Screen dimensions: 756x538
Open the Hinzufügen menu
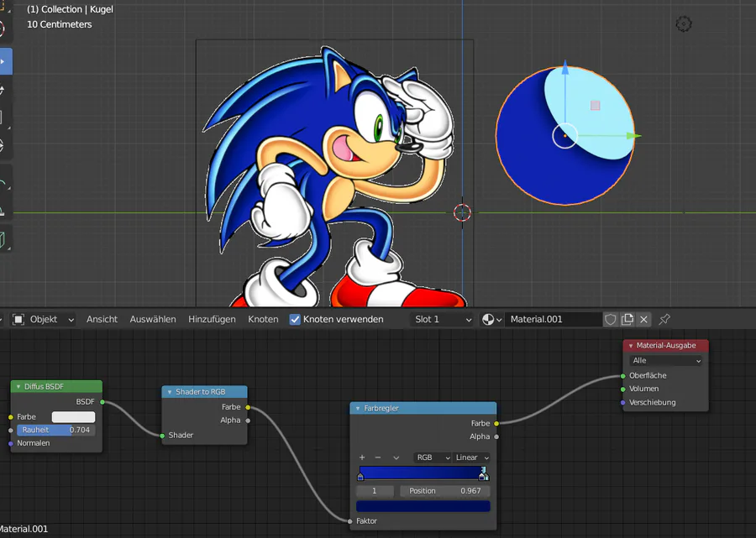pyautogui.click(x=212, y=319)
